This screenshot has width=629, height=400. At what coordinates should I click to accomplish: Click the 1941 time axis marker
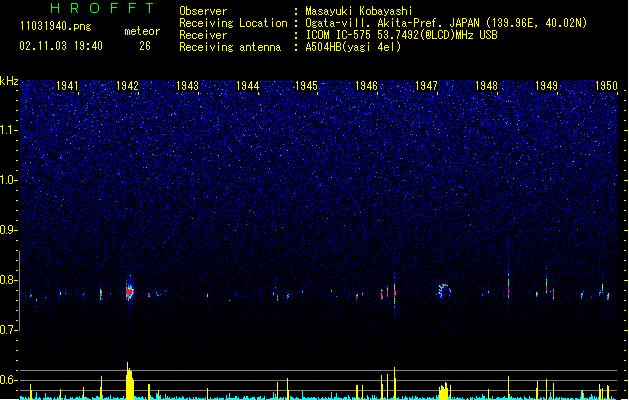tap(67, 85)
